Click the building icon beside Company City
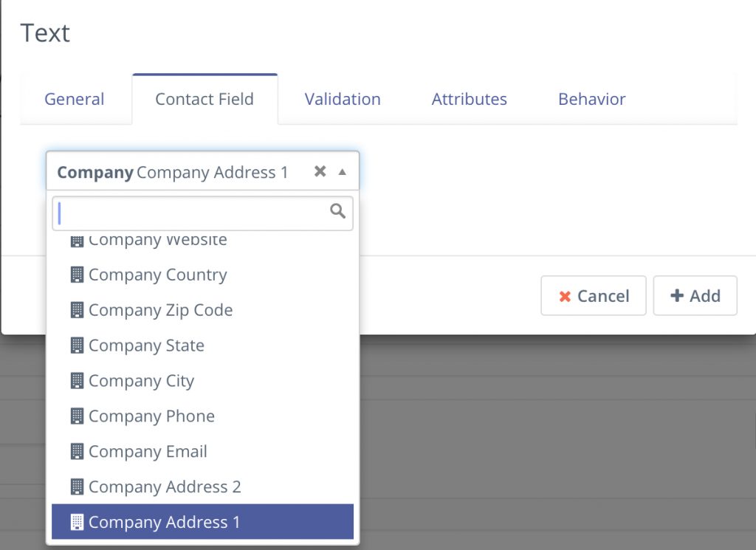 point(77,381)
